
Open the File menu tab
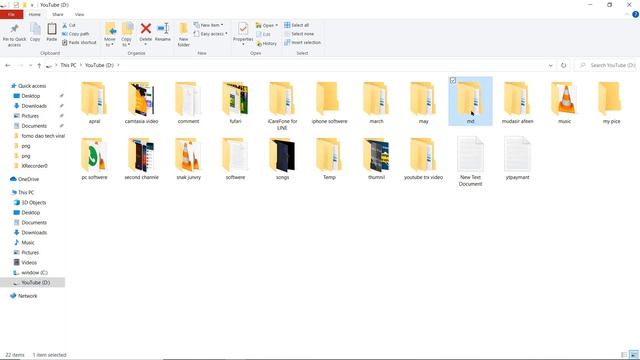pyautogui.click(x=11, y=14)
